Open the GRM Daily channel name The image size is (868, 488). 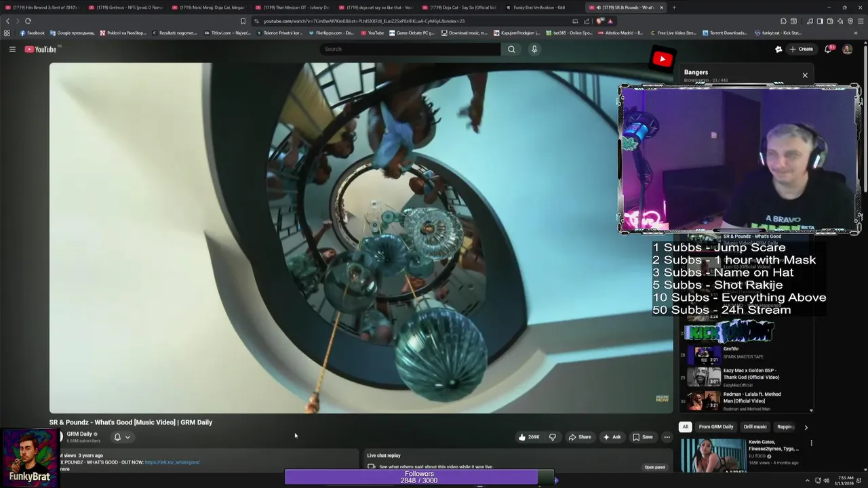click(79, 434)
